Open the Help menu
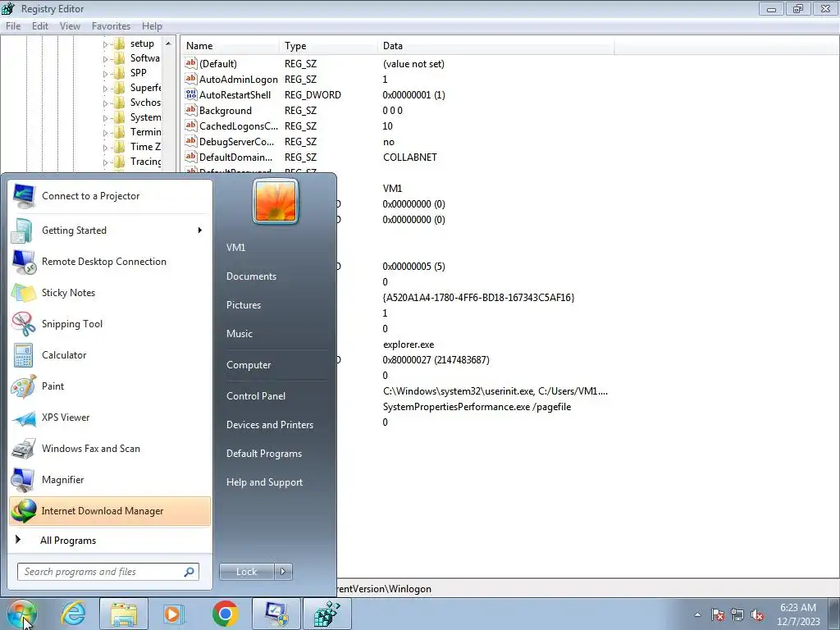The height and width of the screenshot is (630, 840). click(152, 25)
